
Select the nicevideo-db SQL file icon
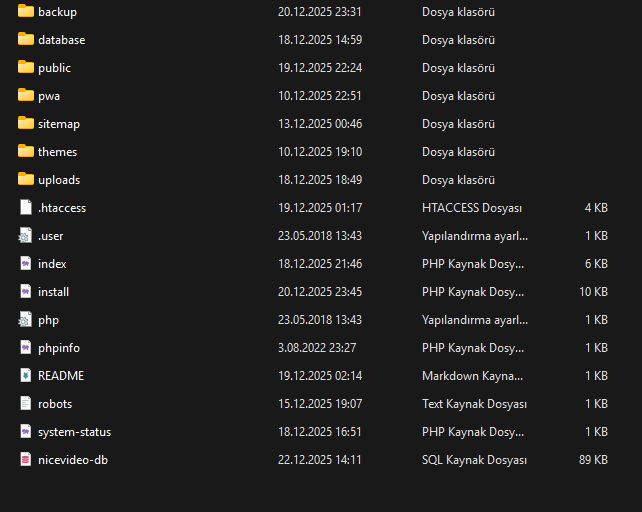(x=26, y=460)
